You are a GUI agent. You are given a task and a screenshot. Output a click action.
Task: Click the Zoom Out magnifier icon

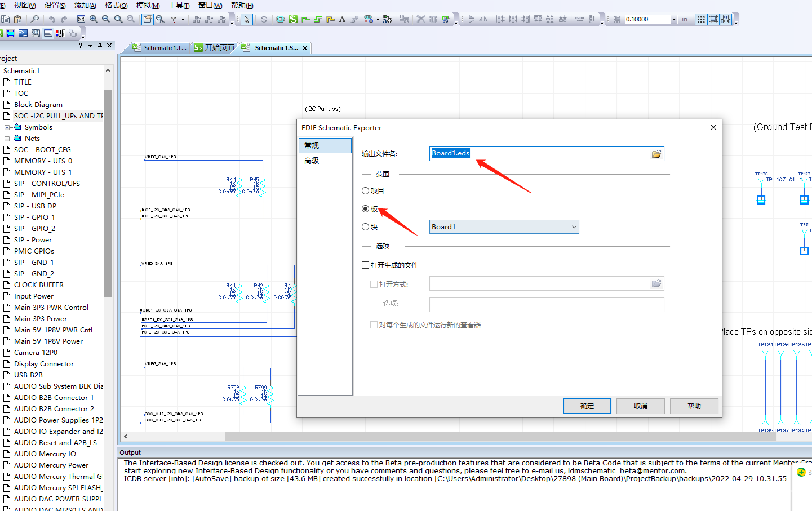click(x=106, y=19)
